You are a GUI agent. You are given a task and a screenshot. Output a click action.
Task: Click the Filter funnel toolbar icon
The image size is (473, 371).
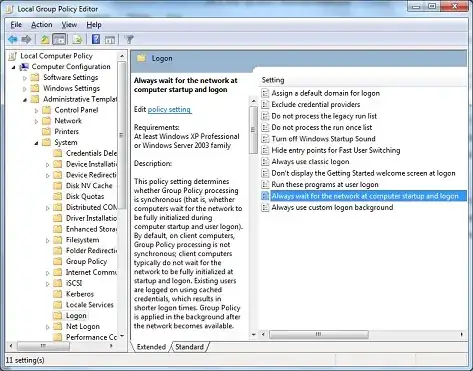pyautogui.click(x=129, y=40)
